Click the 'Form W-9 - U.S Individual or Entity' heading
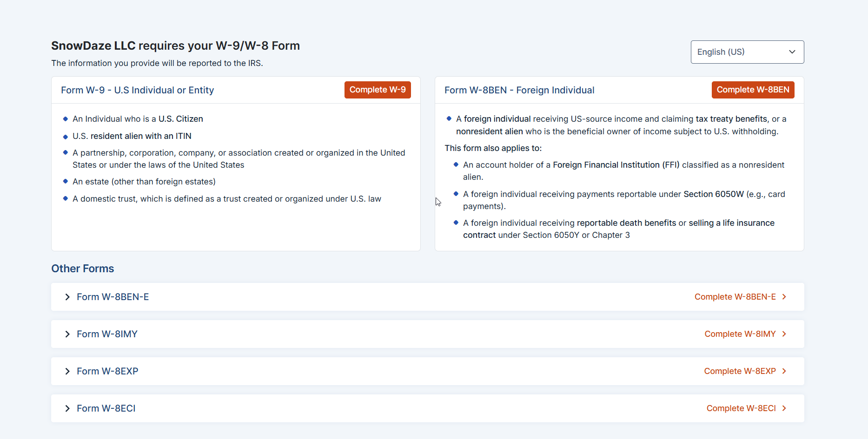The image size is (868, 439). coord(138,90)
